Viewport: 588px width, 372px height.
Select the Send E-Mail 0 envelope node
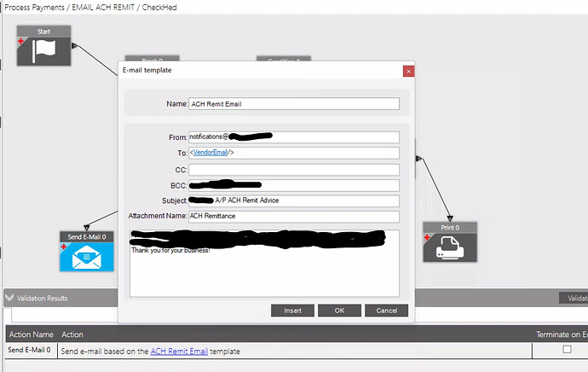pos(87,251)
